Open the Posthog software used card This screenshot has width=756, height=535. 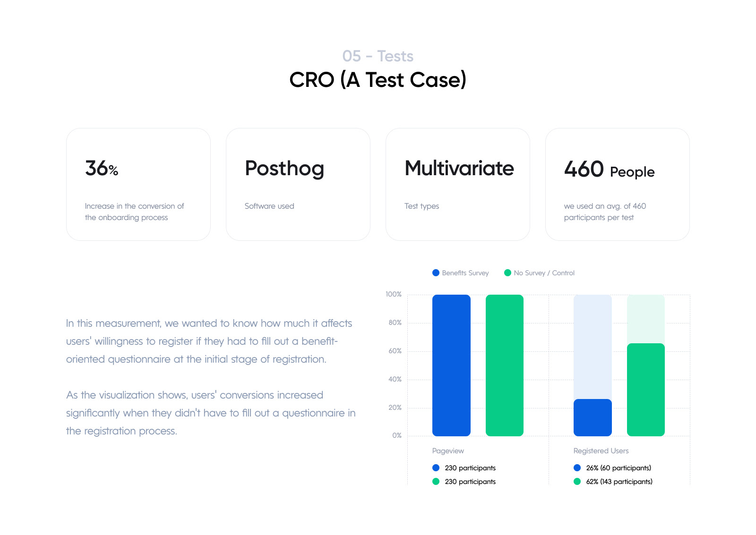[298, 185]
